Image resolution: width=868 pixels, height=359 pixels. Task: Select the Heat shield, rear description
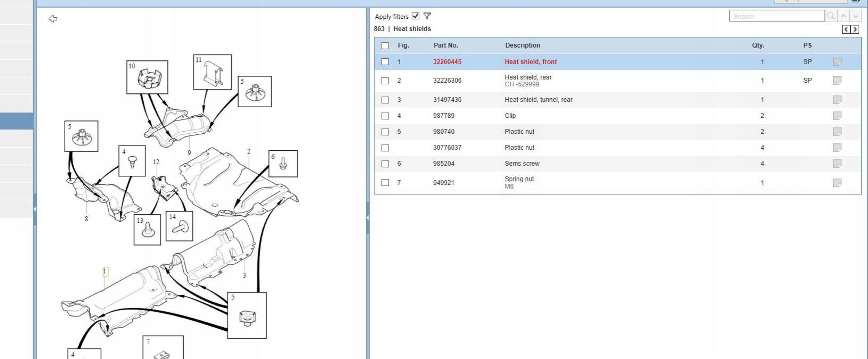point(528,77)
